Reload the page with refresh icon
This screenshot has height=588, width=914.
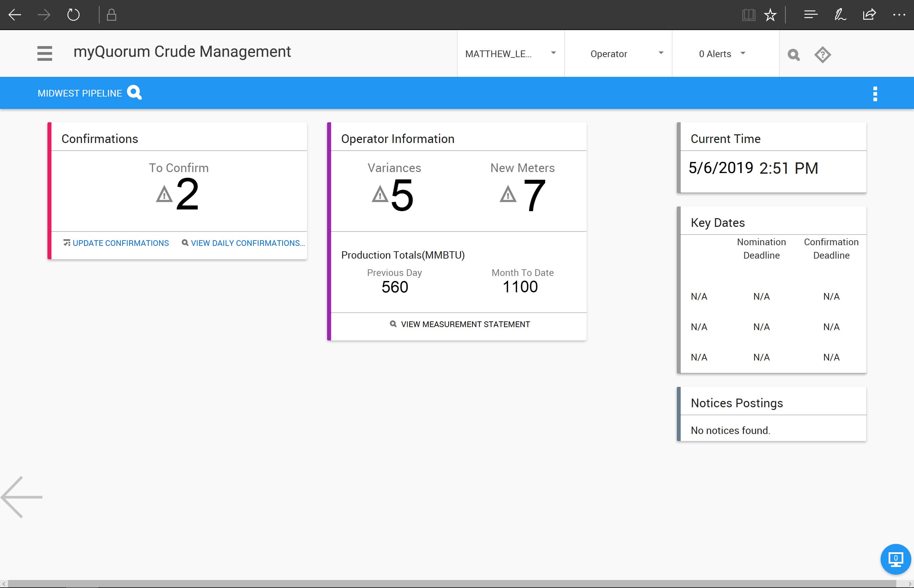point(73,15)
